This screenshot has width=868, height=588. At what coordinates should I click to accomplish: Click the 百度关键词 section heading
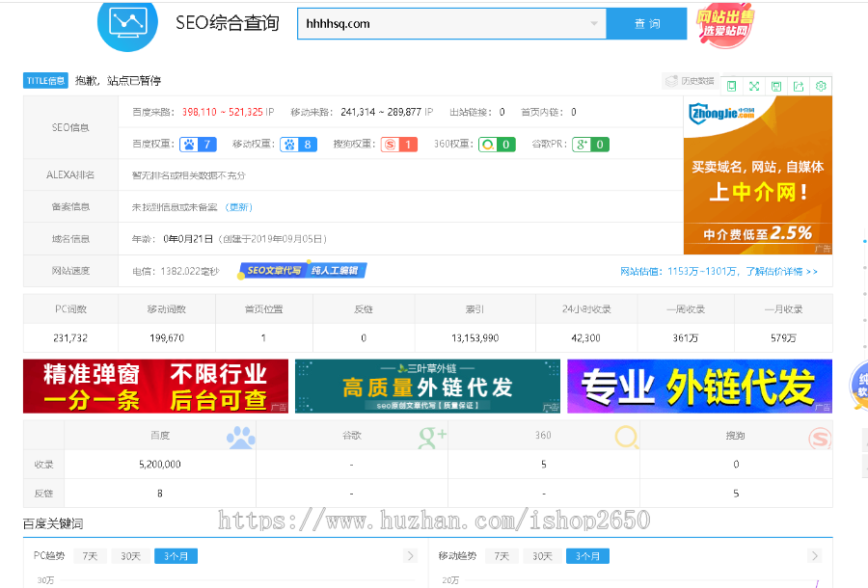tap(53, 523)
